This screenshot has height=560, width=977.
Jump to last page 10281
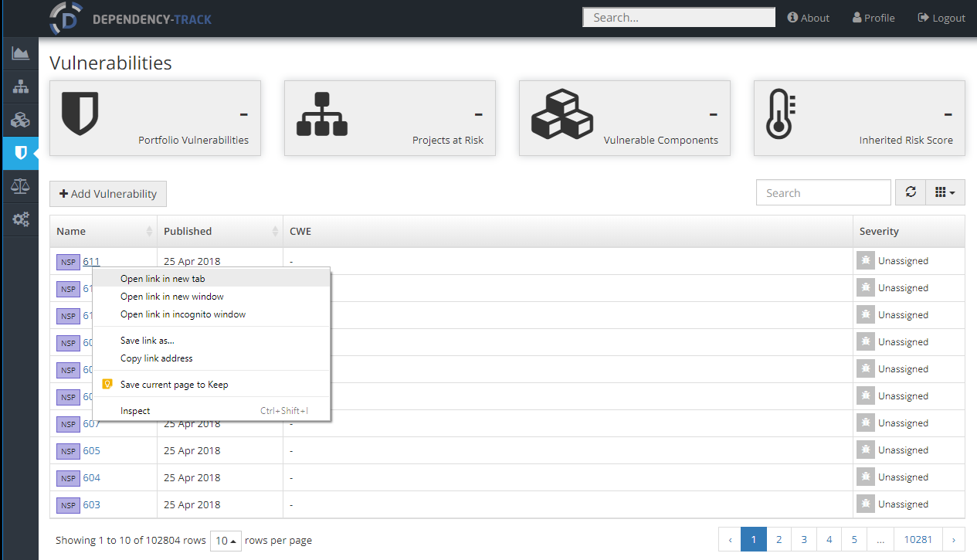click(918, 539)
